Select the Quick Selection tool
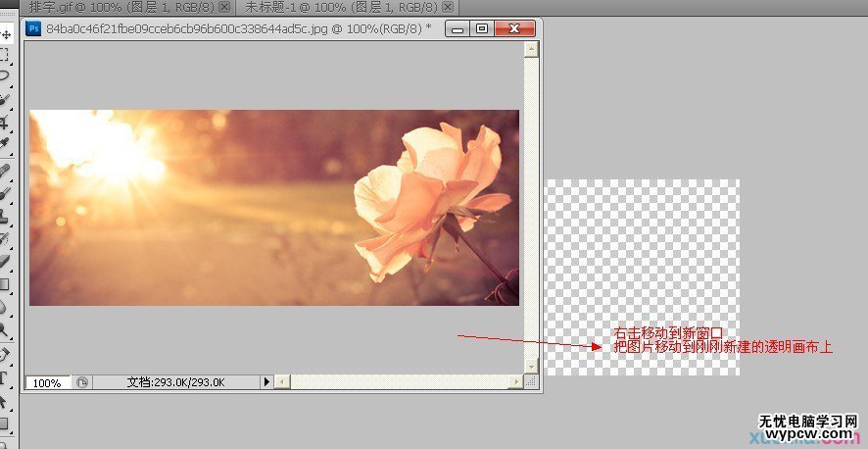868x449 pixels. point(5,100)
